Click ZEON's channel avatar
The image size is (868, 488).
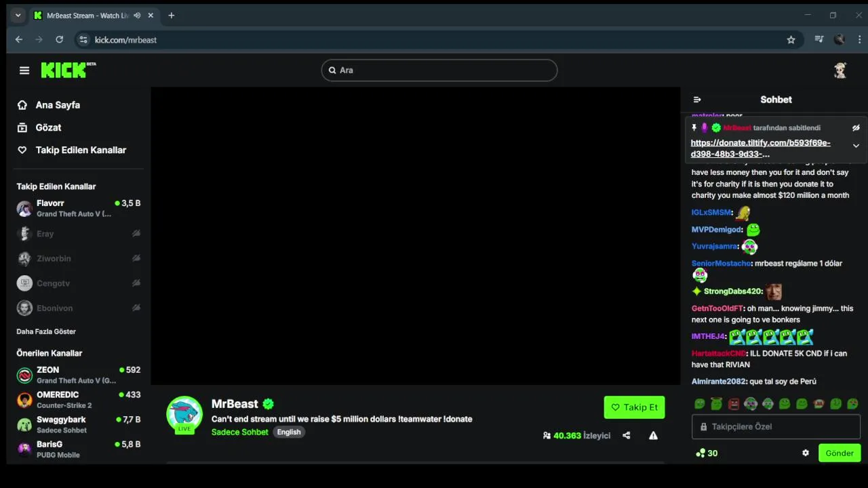[x=24, y=375]
